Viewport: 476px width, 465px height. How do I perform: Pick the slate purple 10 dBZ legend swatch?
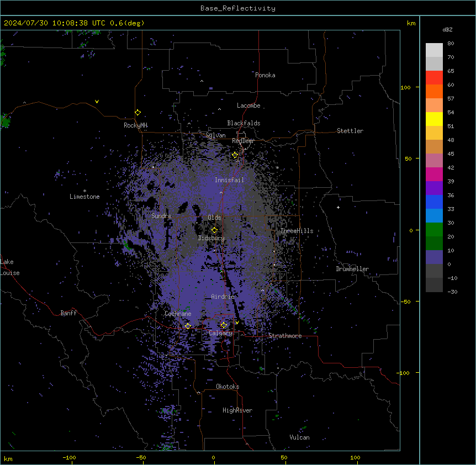[434, 257]
